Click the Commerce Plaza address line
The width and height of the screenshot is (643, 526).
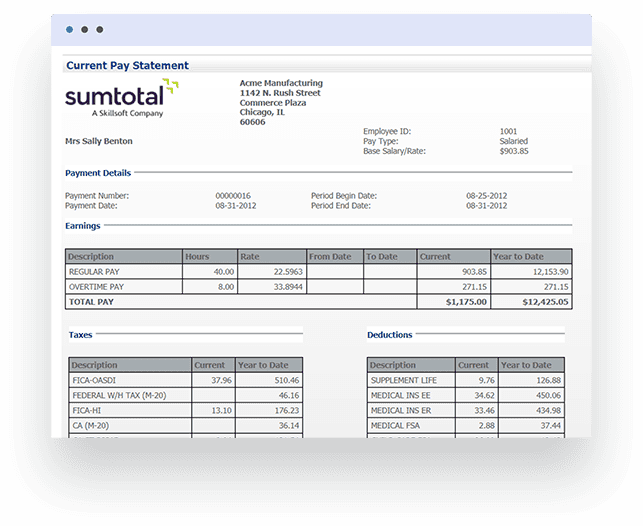coord(273,102)
